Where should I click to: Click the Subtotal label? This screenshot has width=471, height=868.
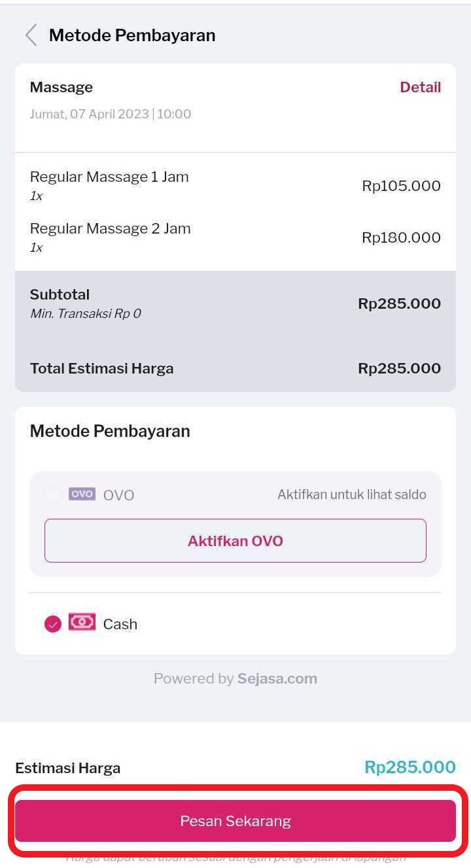click(60, 294)
